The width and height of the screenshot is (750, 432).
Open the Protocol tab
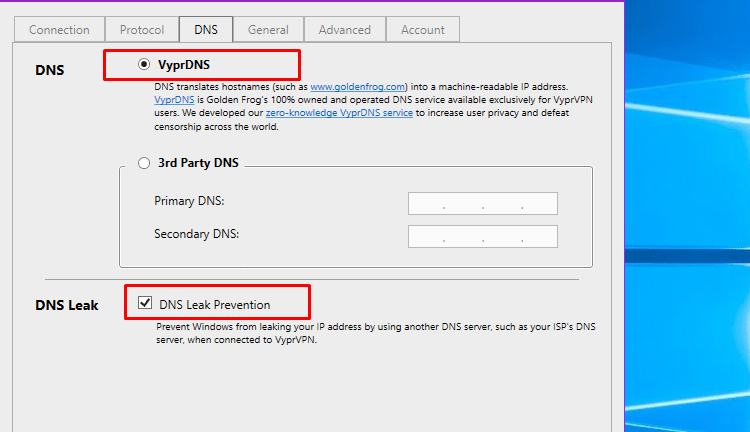[142, 30]
